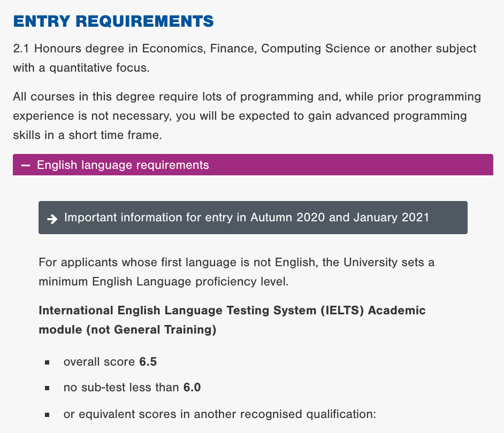Click the 'or equivalent scores in another recognised qualification' line
Image resolution: width=504 pixels, height=433 pixels.
[219, 414]
